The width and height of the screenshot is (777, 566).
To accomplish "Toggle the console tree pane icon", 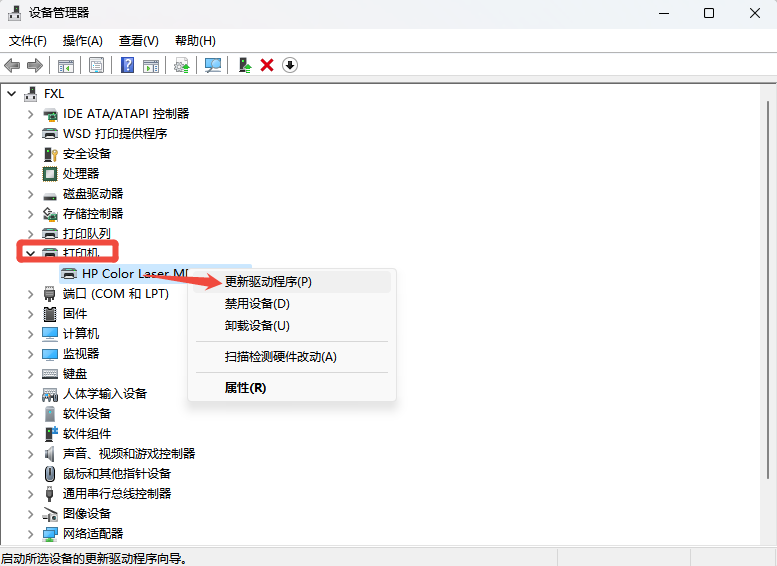I will click(x=66, y=65).
